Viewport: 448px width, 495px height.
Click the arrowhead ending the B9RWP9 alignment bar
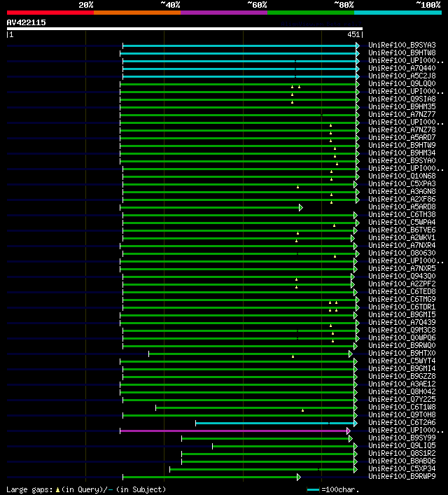pos(299,477)
